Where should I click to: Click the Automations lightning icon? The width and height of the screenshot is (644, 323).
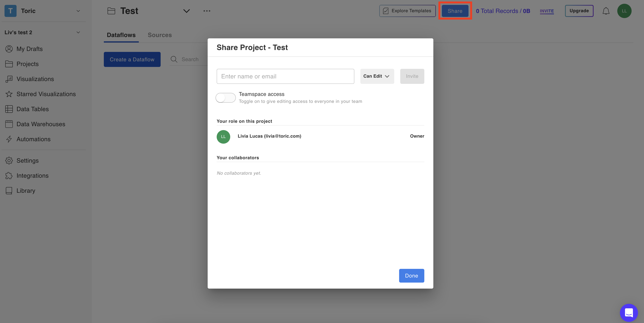point(9,139)
